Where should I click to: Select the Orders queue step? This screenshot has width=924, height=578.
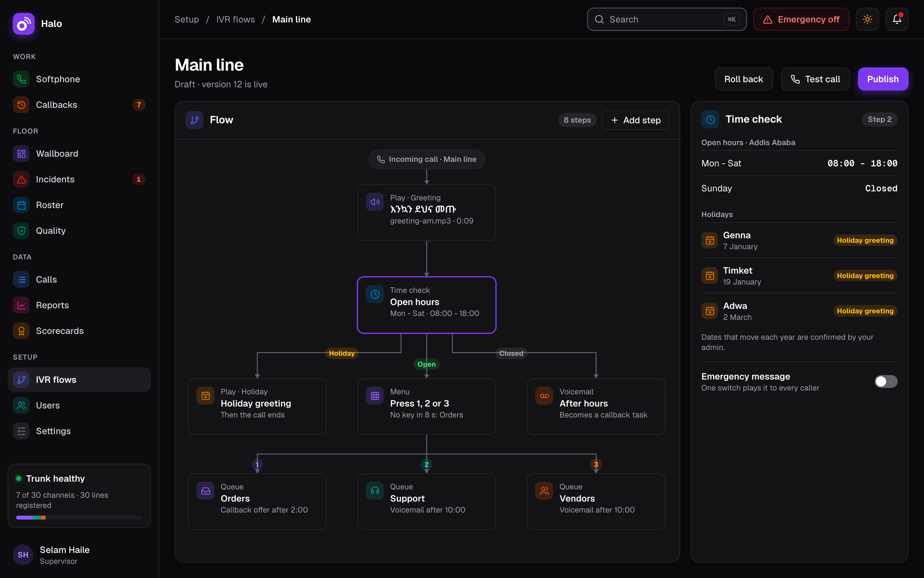pos(257,502)
